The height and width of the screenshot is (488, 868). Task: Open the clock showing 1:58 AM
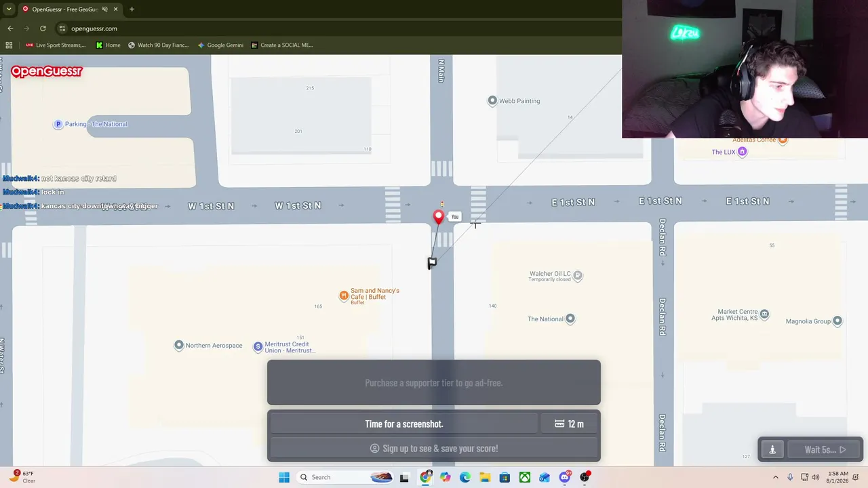(837, 477)
